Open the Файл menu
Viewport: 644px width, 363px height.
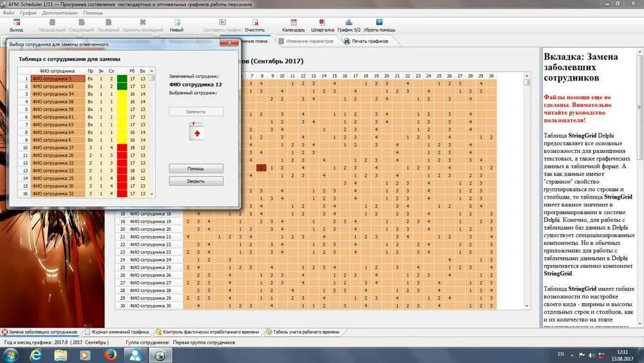(x=8, y=13)
